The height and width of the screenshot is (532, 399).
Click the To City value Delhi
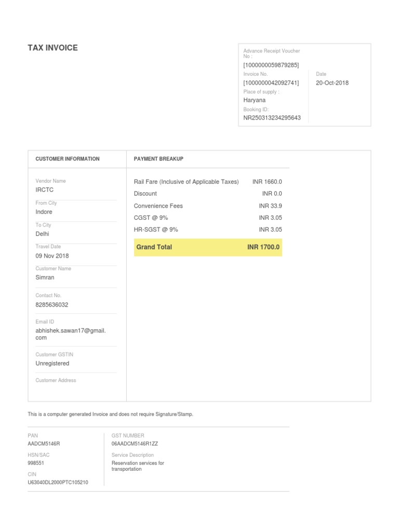pos(42,234)
